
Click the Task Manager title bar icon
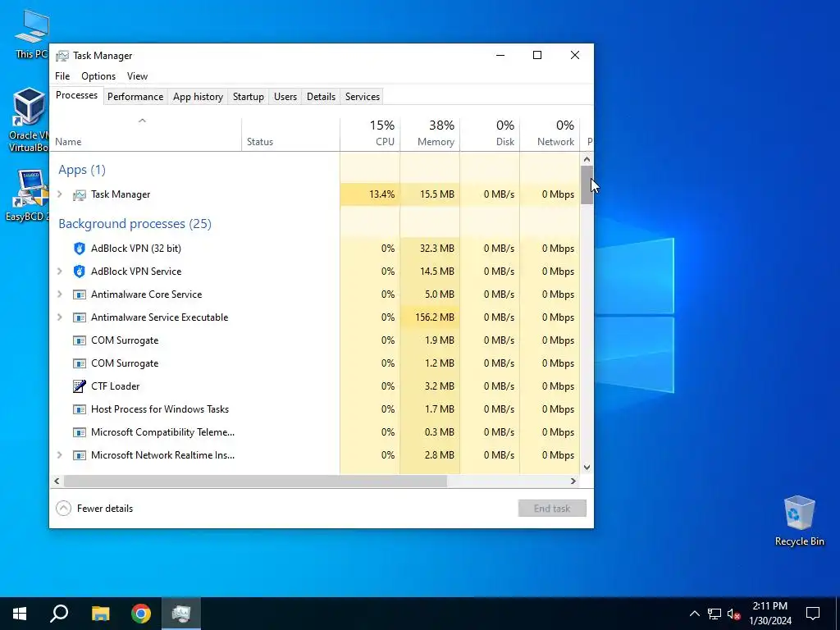62,56
